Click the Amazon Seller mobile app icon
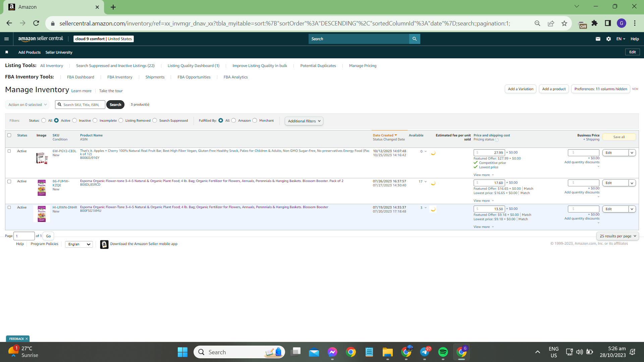 click(104, 244)
